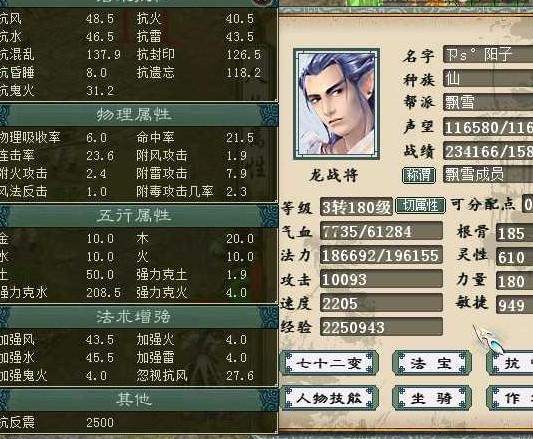Click the 灵性 value 610 field
Image resolution: width=533 pixels, height=439 pixels.
(514, 257)
